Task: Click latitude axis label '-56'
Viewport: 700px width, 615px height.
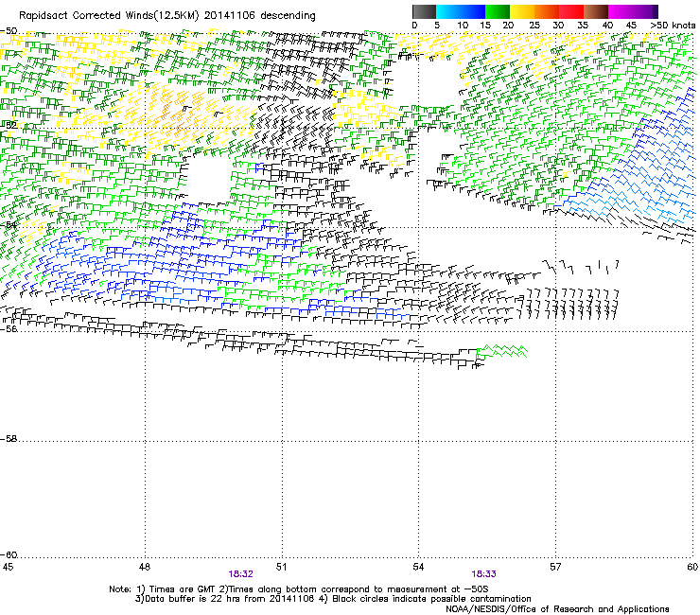Action: [x=9, y=328]
